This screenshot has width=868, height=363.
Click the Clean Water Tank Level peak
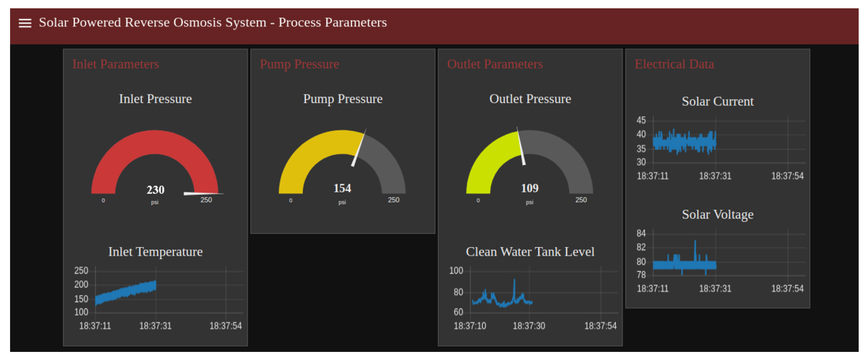[x=514, y=281]
